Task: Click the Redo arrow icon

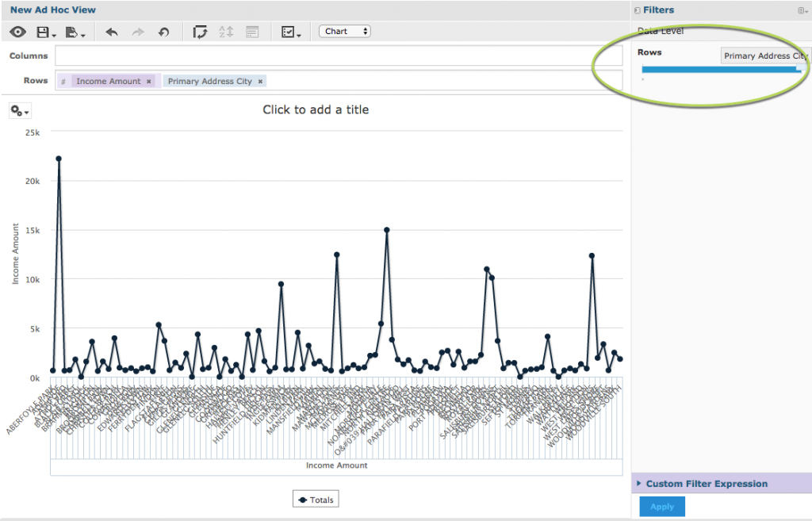Action: [138, 32]
